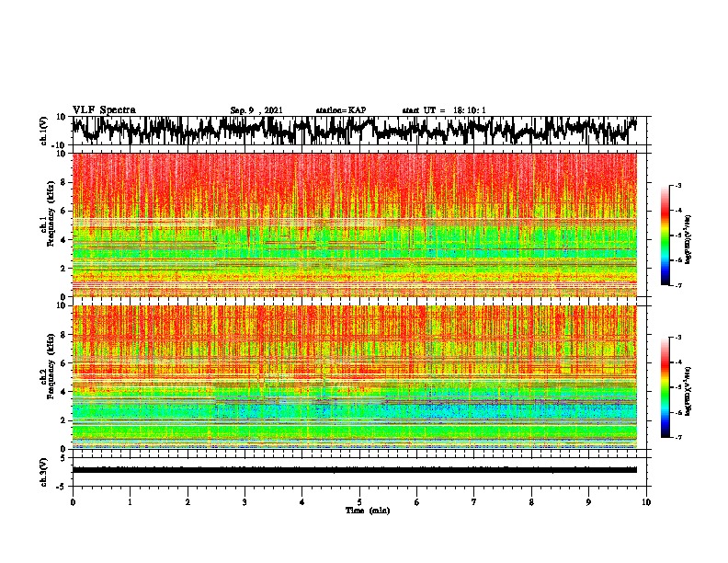The height and width of the screenshot is (563, 728).
Task: Click time-axis tick label "8"
Action: tap(531, 502)
